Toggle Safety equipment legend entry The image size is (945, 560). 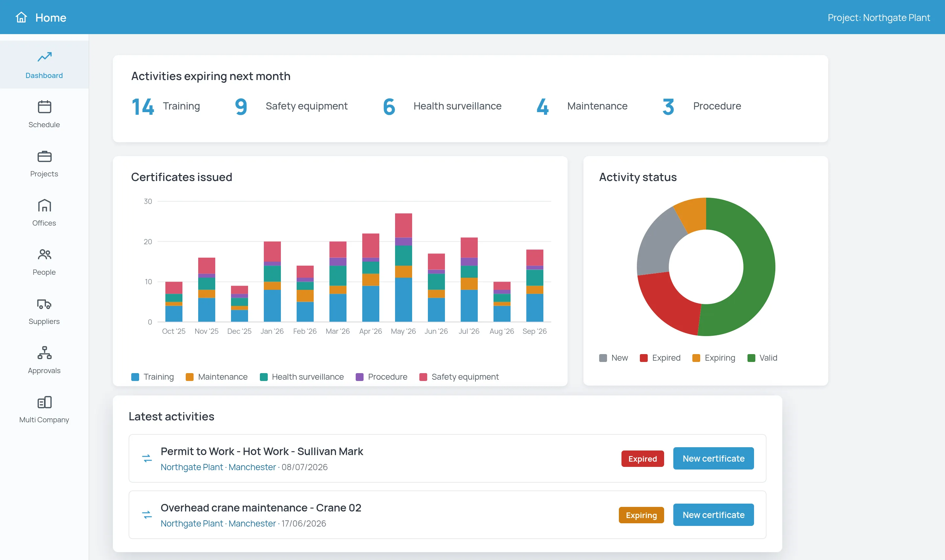459,377
